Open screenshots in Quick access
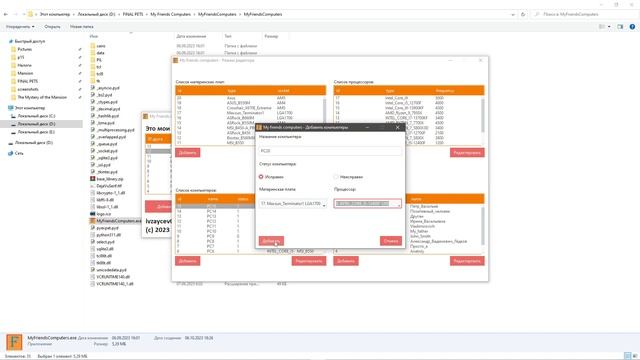640x360 pixels. pyautogui.click(x=28, y=89)
